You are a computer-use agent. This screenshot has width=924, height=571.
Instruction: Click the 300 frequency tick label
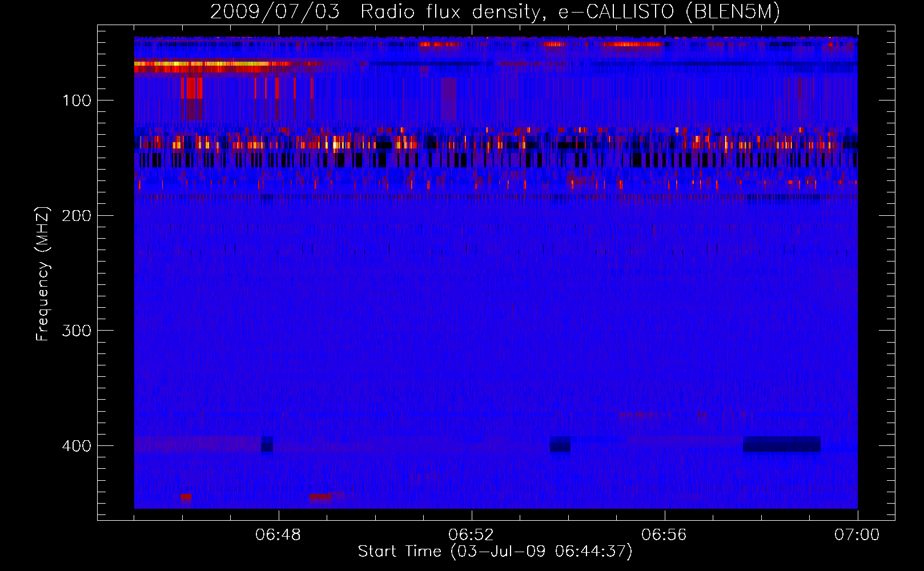point(77,331)
